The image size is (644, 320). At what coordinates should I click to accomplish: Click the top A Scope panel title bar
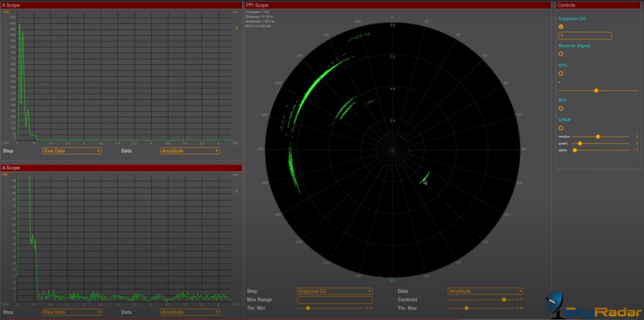[x=122, y=5]
